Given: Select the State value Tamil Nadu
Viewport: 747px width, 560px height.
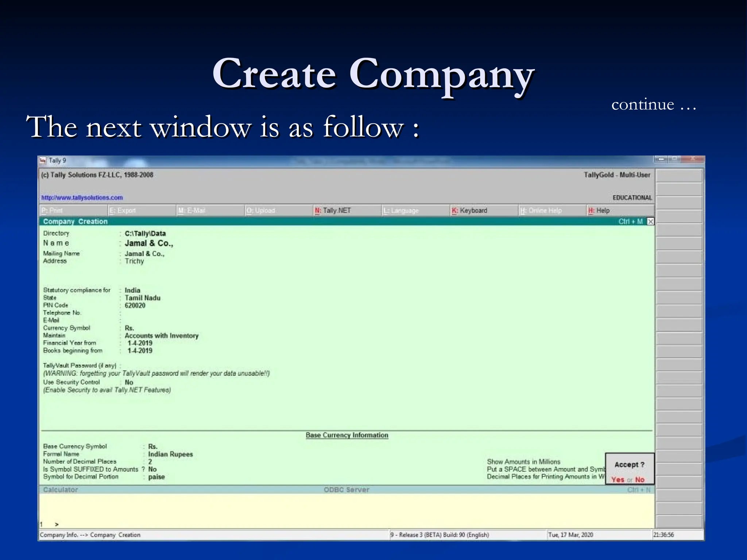Looking at the screenshot, I should (x=143, y=298).
